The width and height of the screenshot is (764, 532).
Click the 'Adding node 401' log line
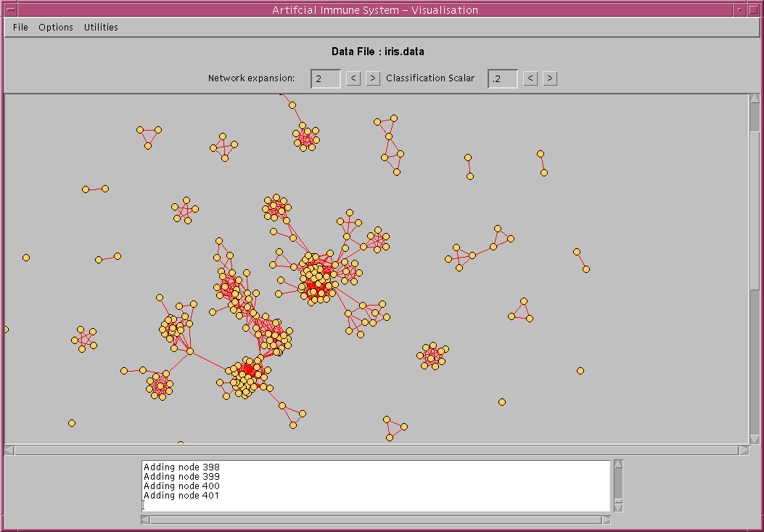pos(181,496)
